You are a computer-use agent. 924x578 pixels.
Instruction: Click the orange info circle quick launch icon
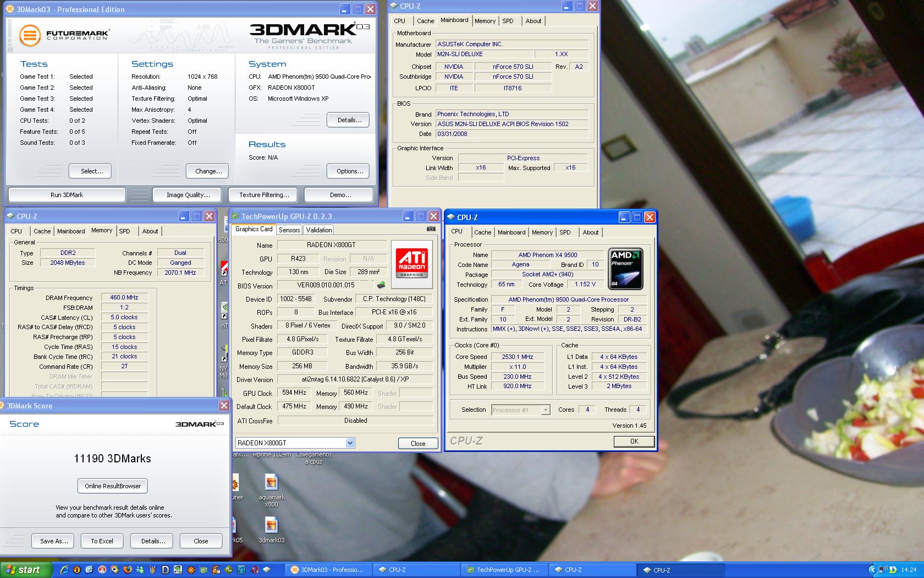click(77, 570)
